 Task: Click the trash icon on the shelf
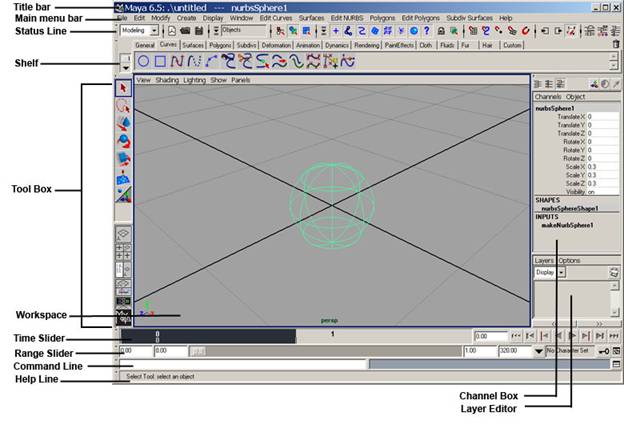tap(616, 45)
